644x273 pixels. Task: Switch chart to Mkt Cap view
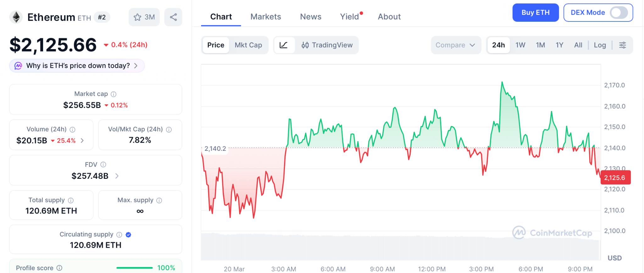pyautogui.click(x=248, y=45)
